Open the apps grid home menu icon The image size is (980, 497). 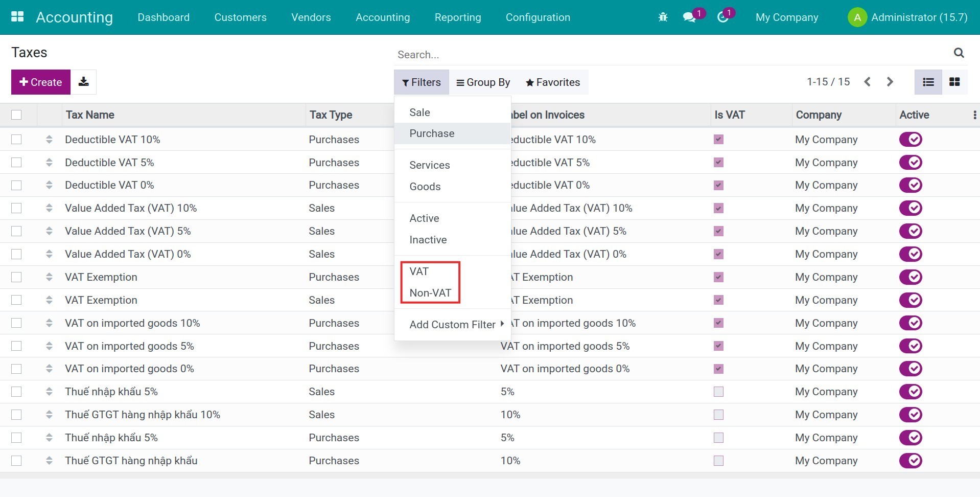point(17,17)
